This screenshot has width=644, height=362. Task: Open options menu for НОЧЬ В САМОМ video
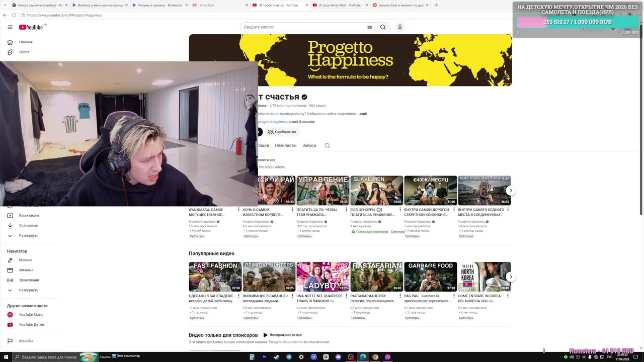pyautogui.click(x=292, y=210)
